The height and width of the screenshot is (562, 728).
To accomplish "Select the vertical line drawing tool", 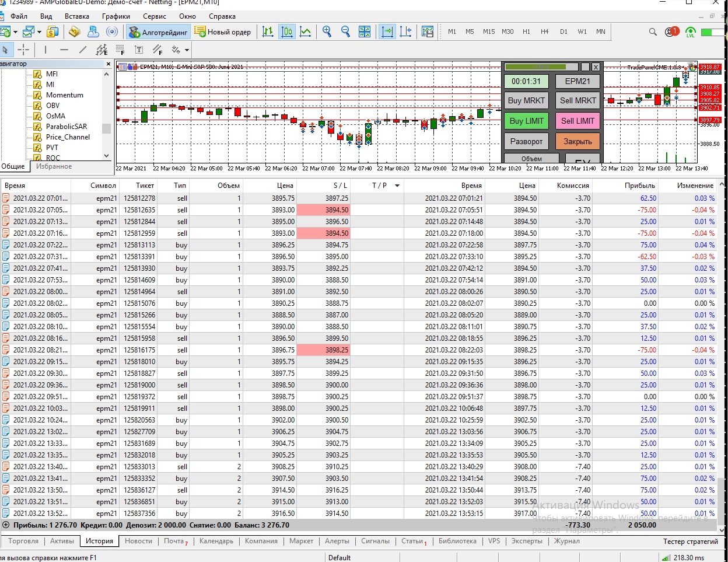I will (x=45, y=50).
